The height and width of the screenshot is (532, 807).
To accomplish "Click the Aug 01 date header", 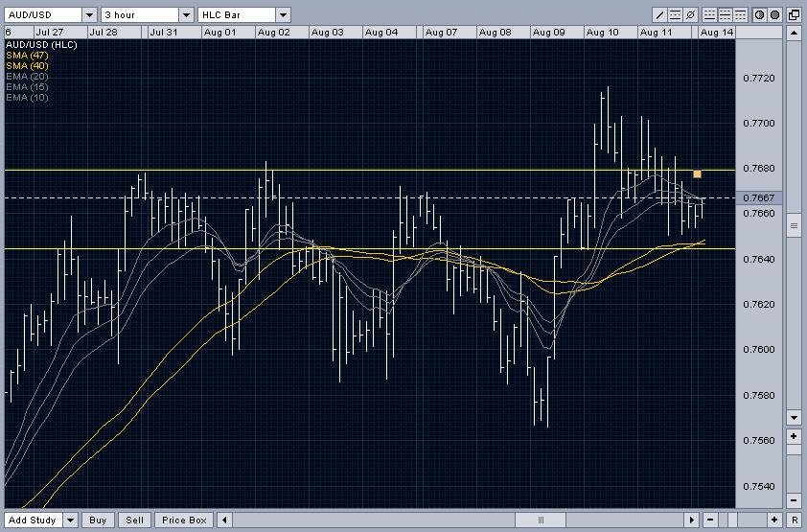I will tap(219, 33).
